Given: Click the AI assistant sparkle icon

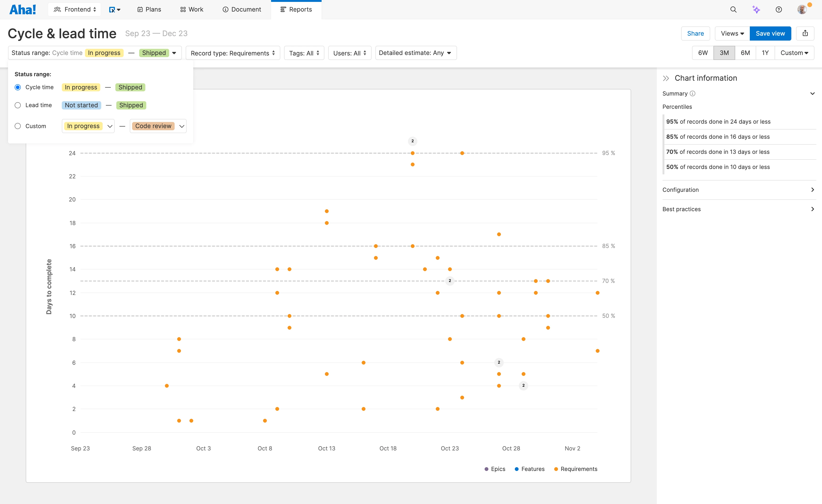Looking at the screenshot, I should click(756, 9).
